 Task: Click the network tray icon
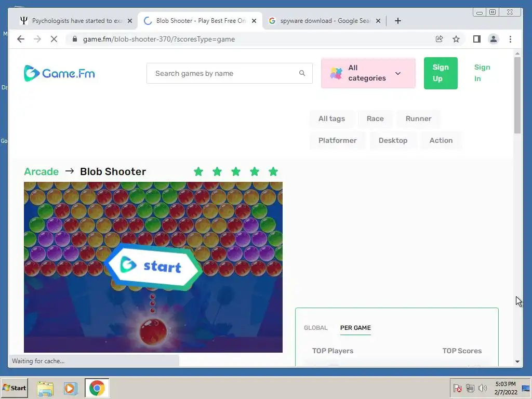tap(470, 388)
